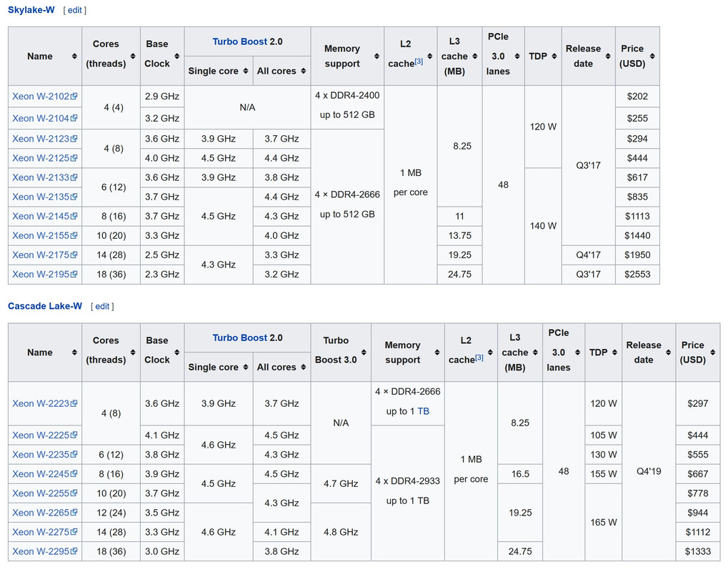
Task: Open Xeon W-2255 external link
Action: pyautogui.click(x=44, y=493)
